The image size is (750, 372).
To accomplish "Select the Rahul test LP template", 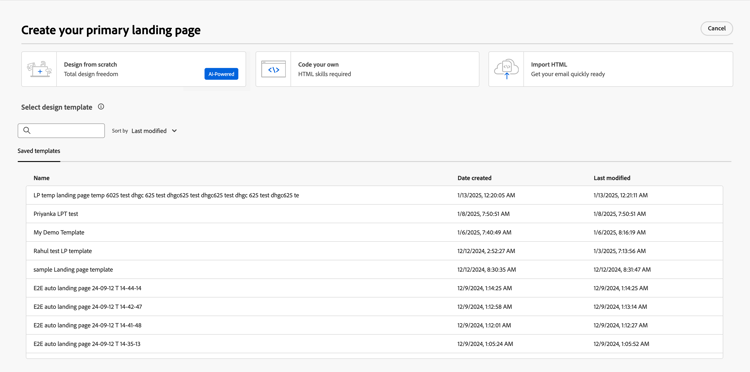I will 375,251.
